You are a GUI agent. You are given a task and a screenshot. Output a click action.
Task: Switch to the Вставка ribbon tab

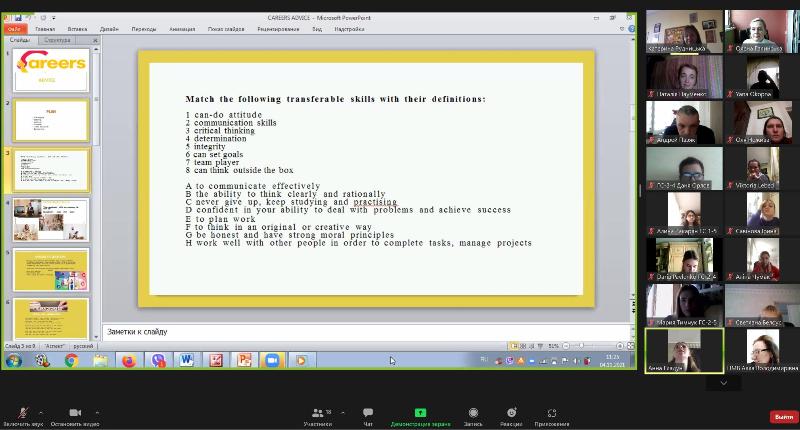(x=77, y=29)
